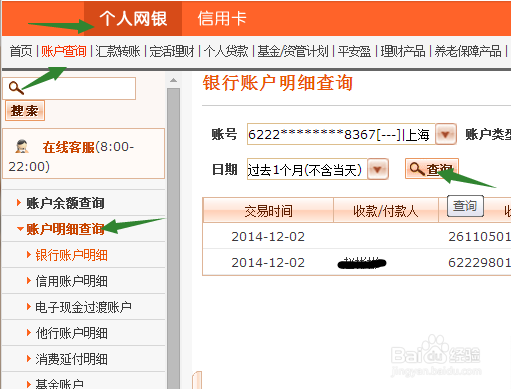Click the triangle icon beside 银行账户明细

click(29, 255)
